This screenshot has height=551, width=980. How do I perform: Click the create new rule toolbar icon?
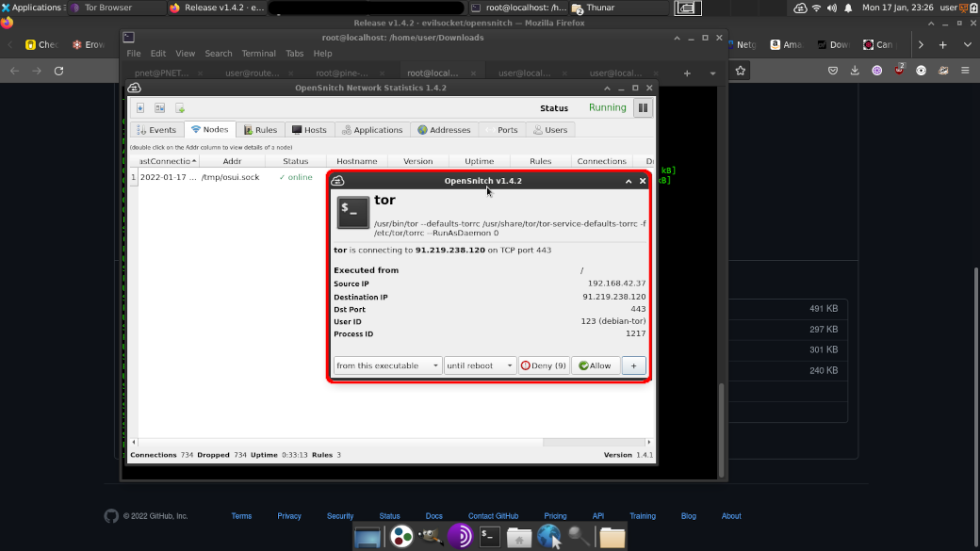(180, 108)
